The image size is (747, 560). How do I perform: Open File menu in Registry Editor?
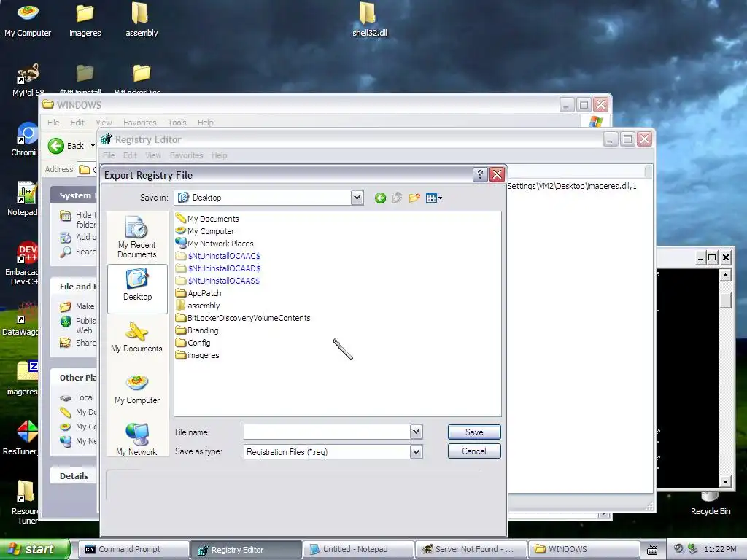coord(109,155)
